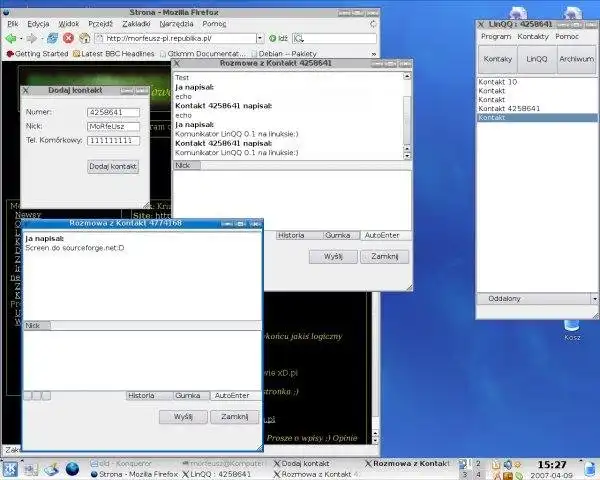Viewport: 600px width, 480px height.
Task: Open window menu X of Dodaj kontakt
Action: [26, 90]
